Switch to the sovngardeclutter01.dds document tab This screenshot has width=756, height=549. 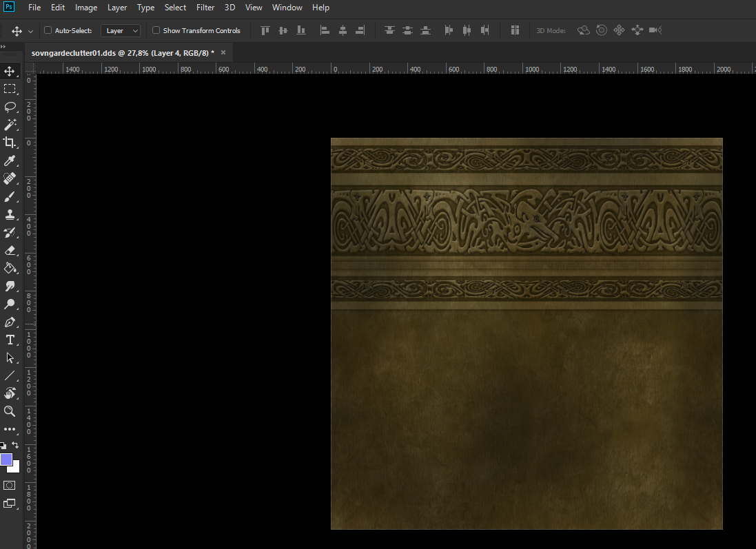[123, 53]
